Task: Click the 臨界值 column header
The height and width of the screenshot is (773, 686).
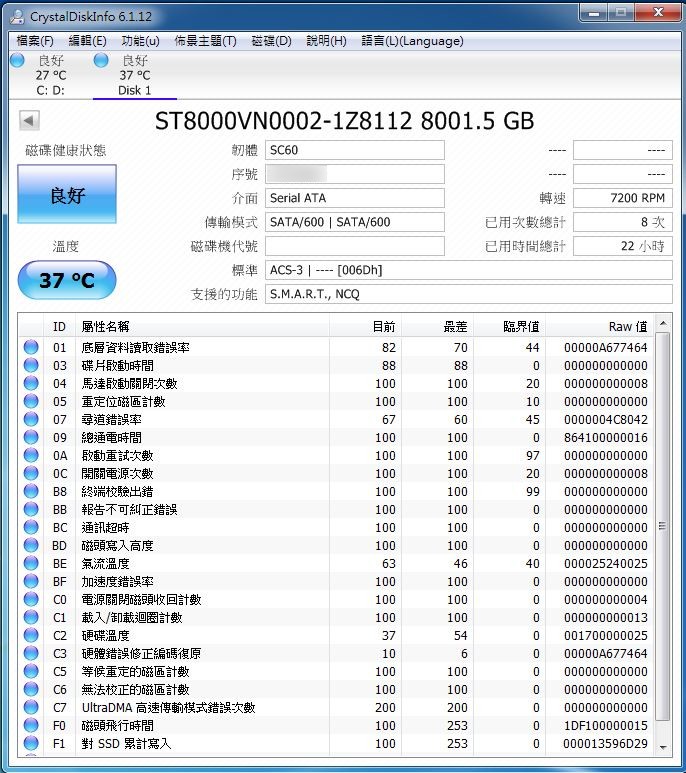Action: [x=510, y=326]
